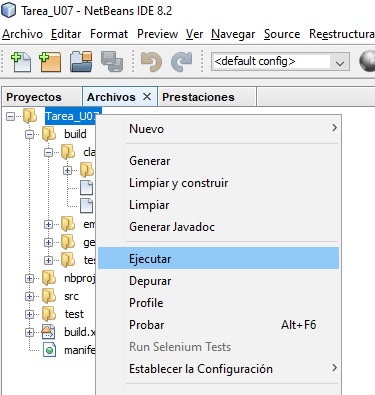The height and width of the screenshot is (395, 375).
Task: Select the Limpiar menu entry
Action: [219, 205]
